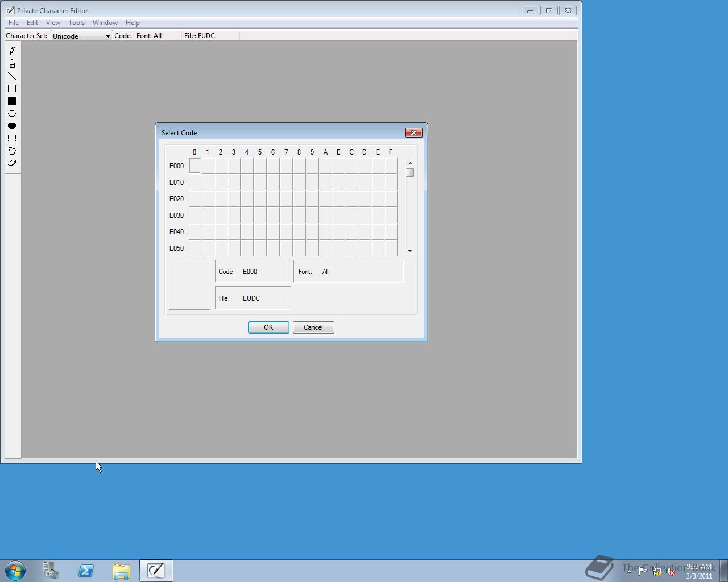This screenshot has width=728, height=582.
Task: Select code cell E053
Action: click(234, 248)
